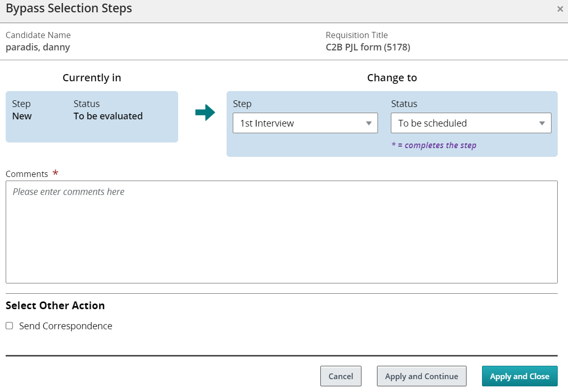Click the Comments field label
568x392 pixels.
coord(27,174)
